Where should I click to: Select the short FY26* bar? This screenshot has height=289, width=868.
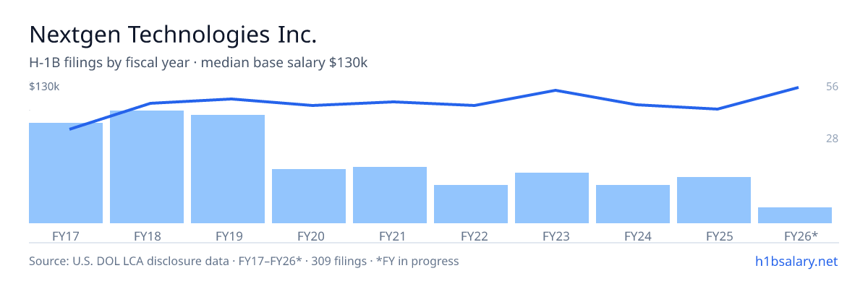tap(795, 215)
